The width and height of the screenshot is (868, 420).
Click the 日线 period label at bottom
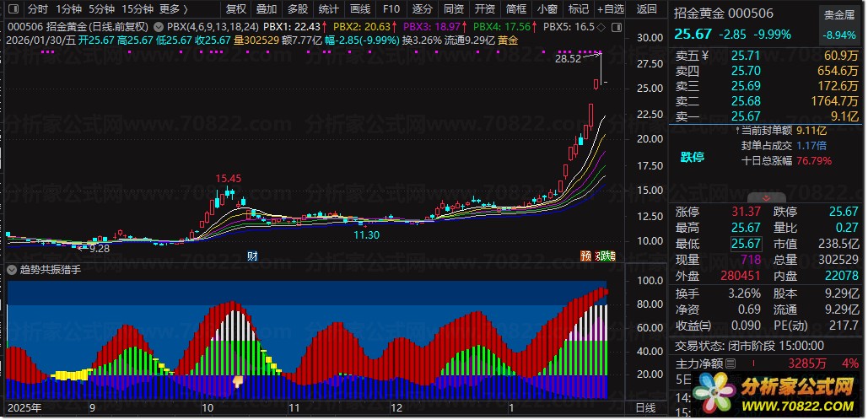pyautogui.click(x=644, y=407)
